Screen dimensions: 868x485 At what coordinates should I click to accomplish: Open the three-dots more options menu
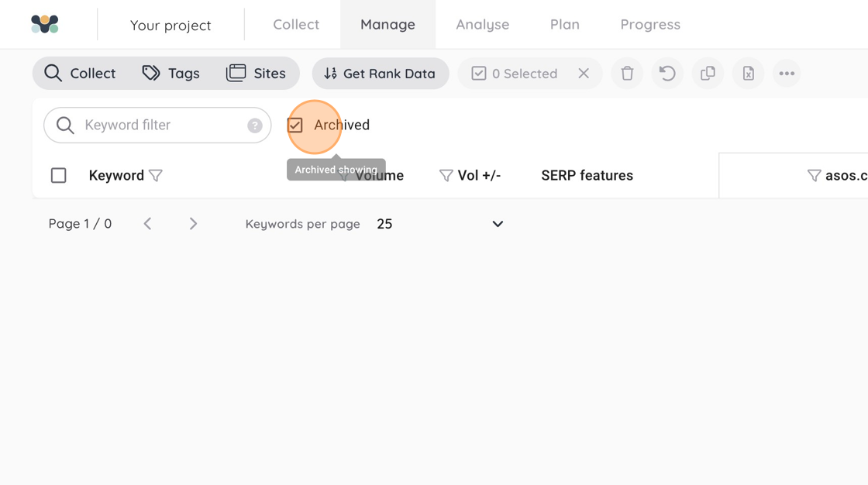[787, 73]
